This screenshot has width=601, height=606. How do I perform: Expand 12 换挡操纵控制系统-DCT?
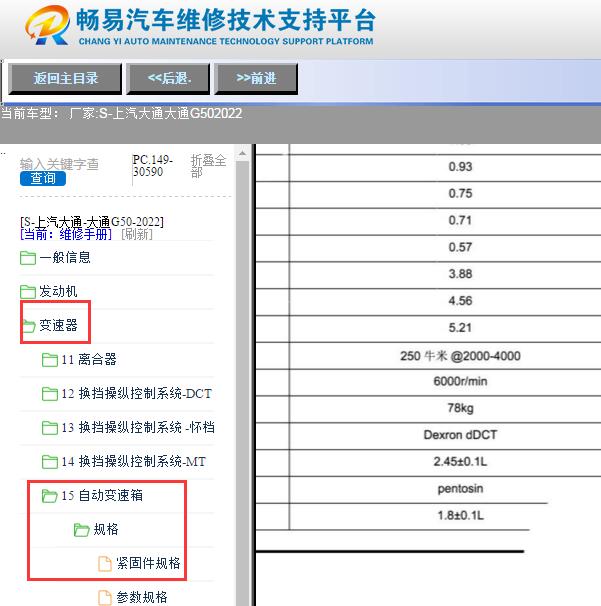[136, 393]
